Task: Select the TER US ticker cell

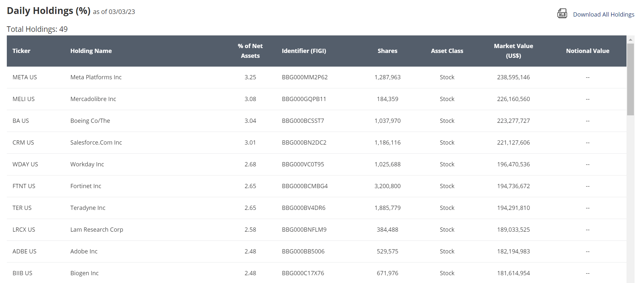Action: coord(22,208)
